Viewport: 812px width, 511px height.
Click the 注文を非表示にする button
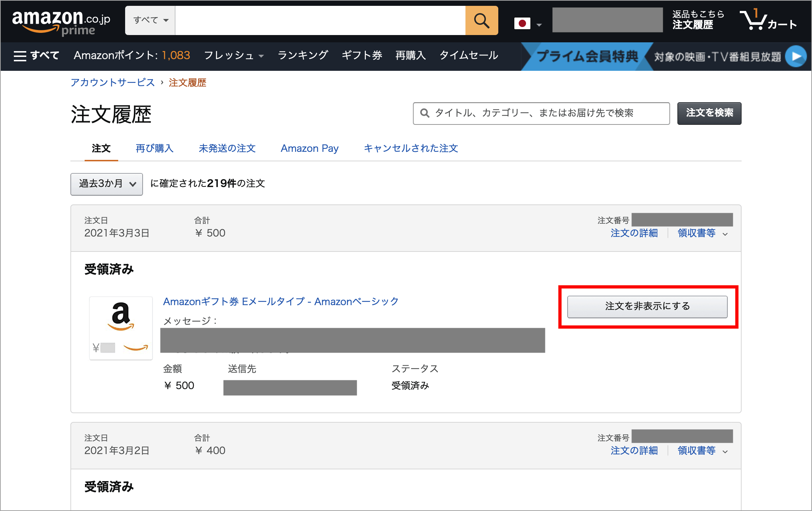tap(647, 307)
